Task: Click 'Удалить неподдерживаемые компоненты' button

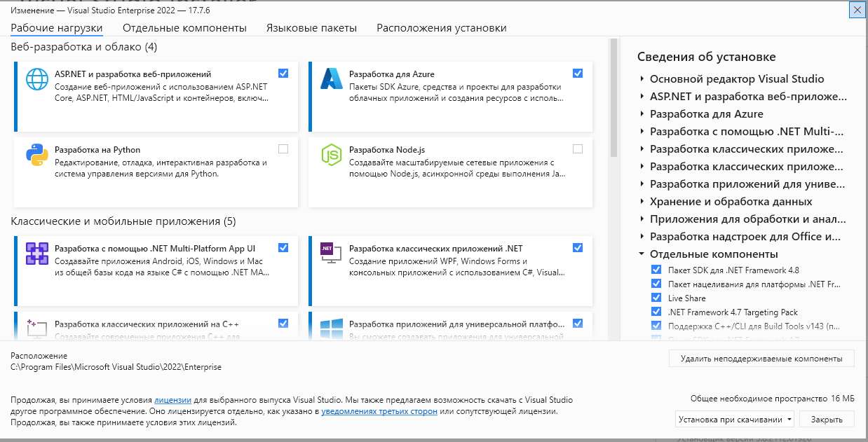Action: click(761, 359)
